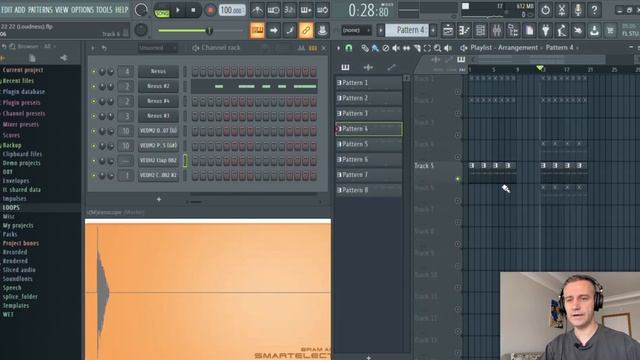
Task: Open the Playlist view icon
Action: click(x=448, y=30)
